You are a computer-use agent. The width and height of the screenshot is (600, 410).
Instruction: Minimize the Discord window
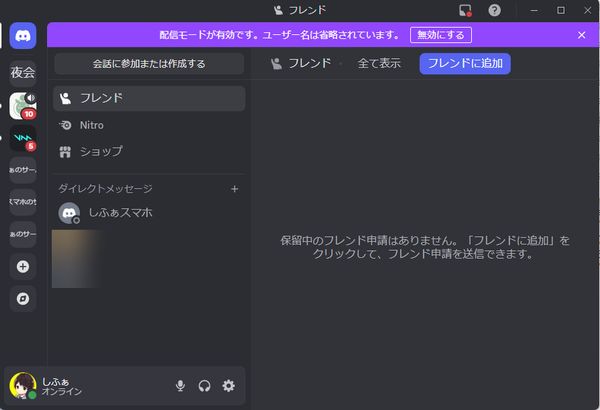pos(534,10)
